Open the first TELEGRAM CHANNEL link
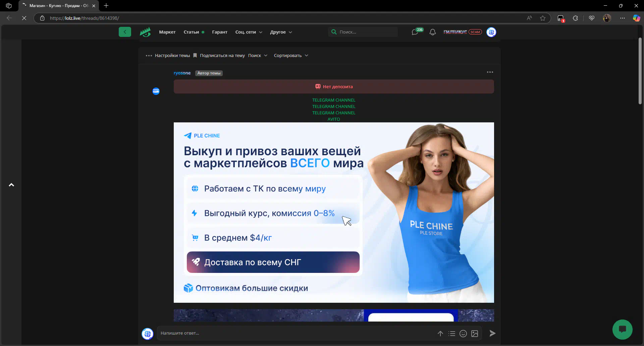The height and width of the screenshot is (346, 644). pyautogui.click(x=334, y=100)
